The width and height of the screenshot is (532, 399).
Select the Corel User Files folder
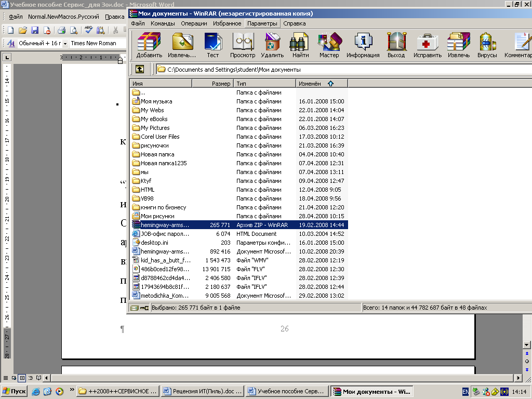(239, 137)
